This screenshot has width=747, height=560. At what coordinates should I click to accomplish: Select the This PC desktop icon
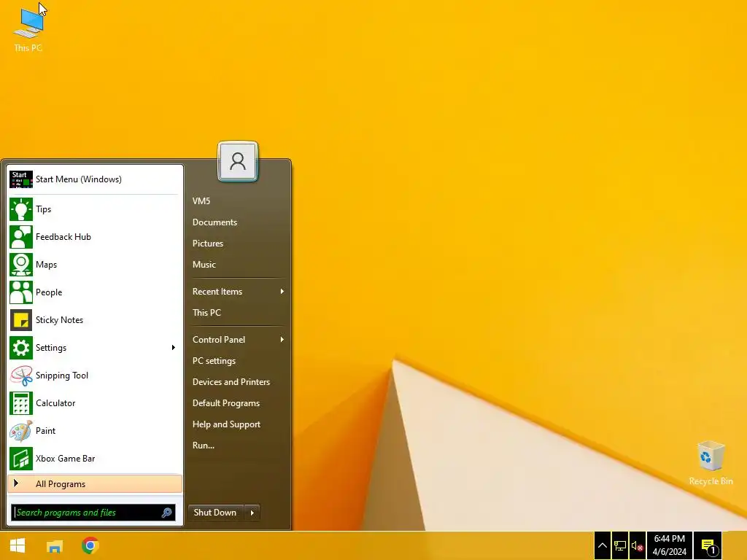click(28, 30)
